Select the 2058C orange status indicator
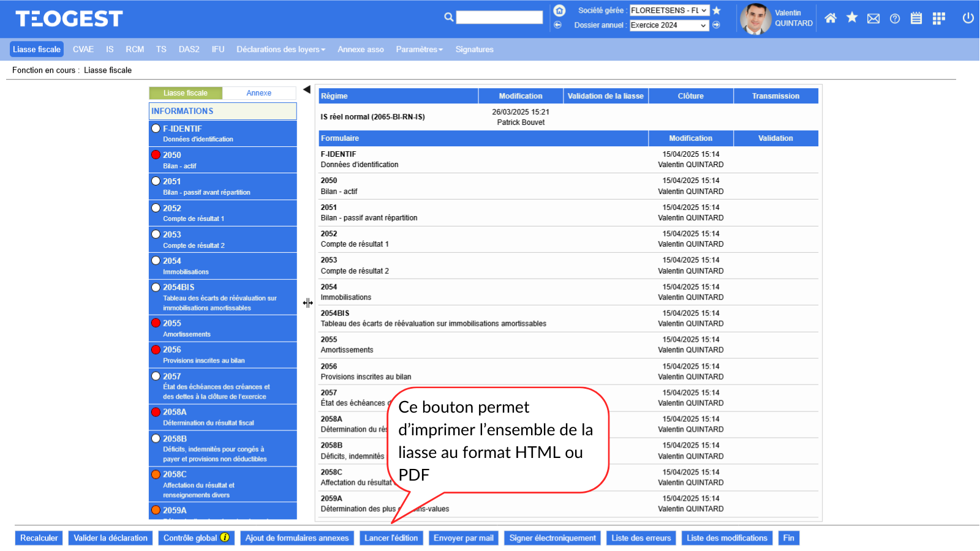 156,474
